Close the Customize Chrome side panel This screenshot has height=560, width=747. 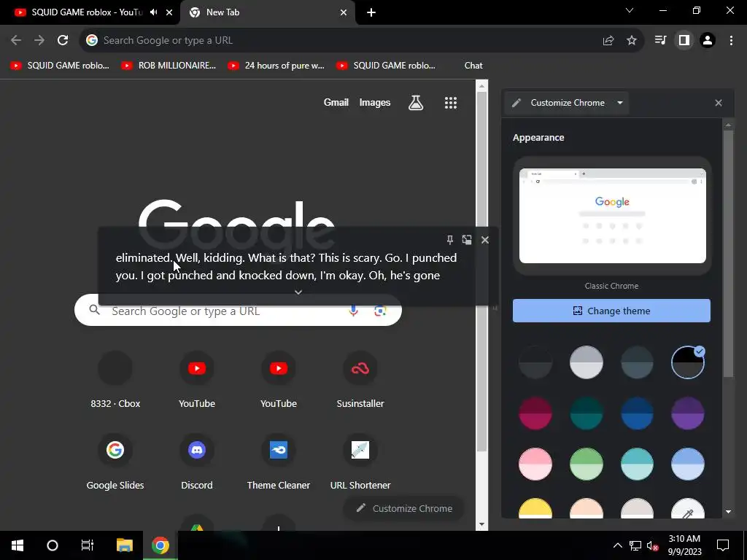(x=719, y=102)
